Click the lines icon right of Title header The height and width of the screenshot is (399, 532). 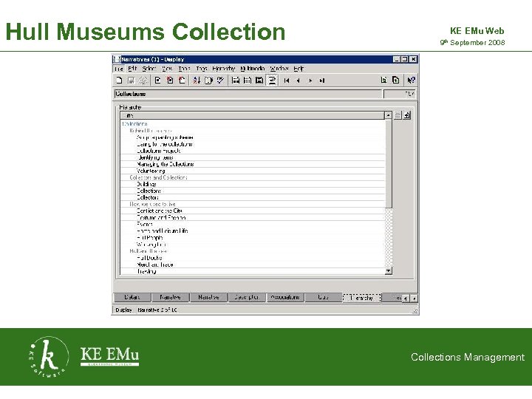click(398, 115)
